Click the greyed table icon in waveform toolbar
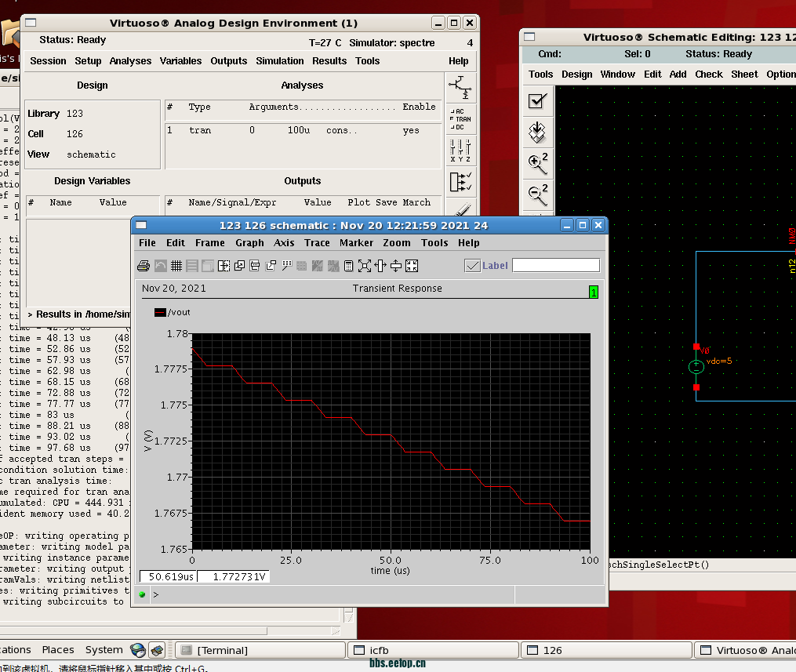The height and width of the screenshot is (672, 796). coord(302,266)
